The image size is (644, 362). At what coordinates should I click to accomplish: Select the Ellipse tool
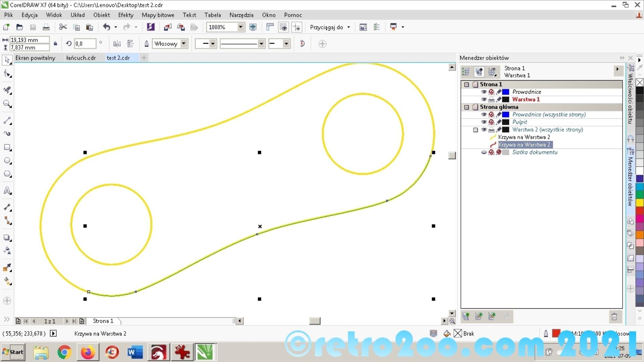pos(7,161)
